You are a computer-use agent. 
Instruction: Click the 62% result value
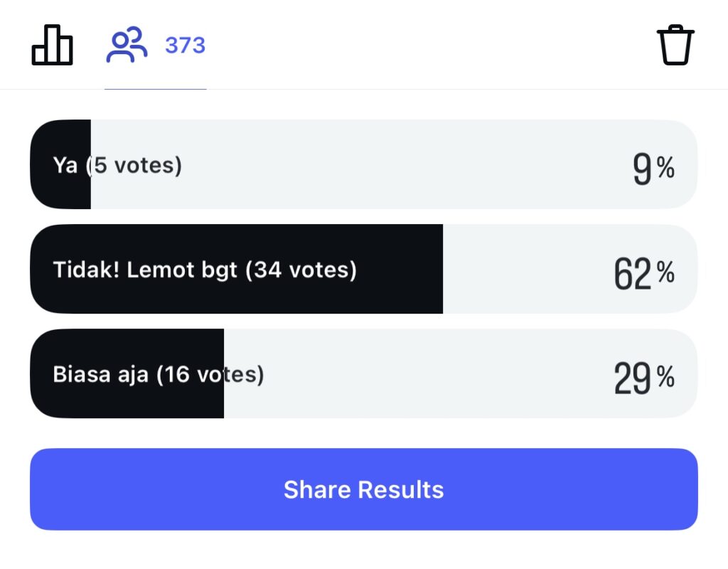pyautogui.click(x=643, y=273)
